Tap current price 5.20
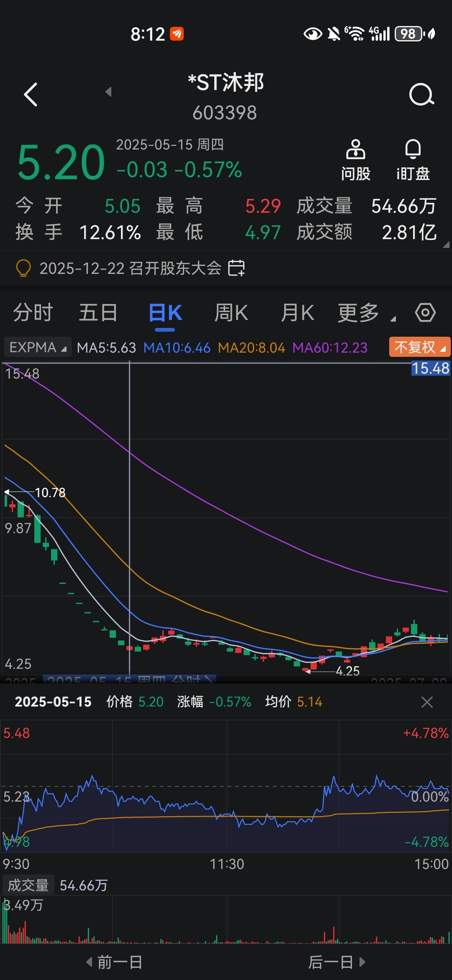Viewport: 452px width, 980px height. [61, 162]
